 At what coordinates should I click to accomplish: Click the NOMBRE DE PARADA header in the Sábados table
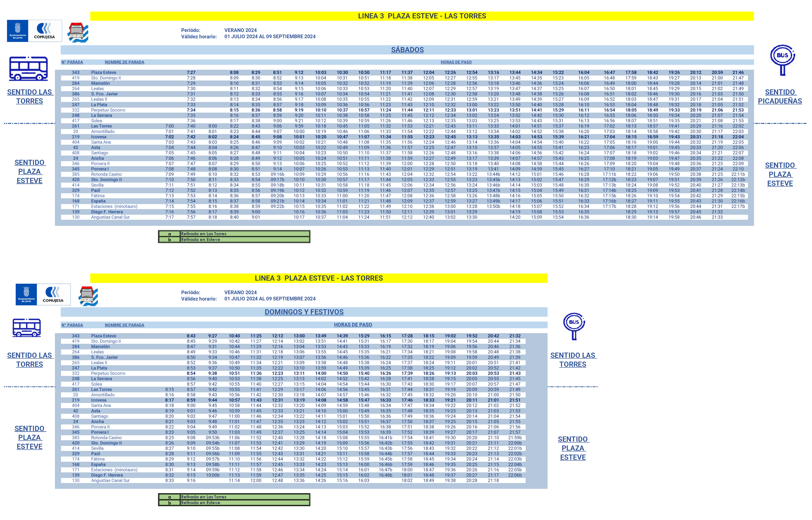[x=125, y=62]
